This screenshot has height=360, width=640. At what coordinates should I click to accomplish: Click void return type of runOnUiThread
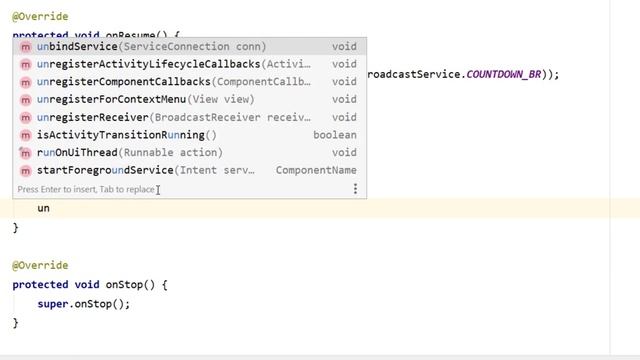coord(344,152)
